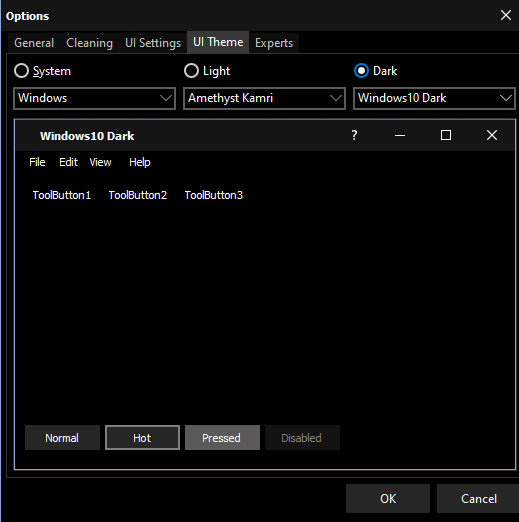Open the File menu in preview
The height and width of the screenshot is (522, 519).
coord(37,162)
